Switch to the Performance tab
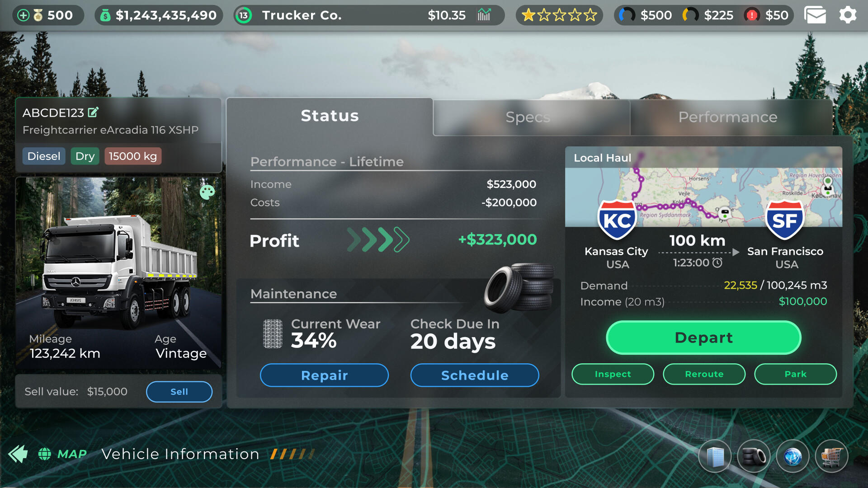 pyautogui.click(x=728, y=117)
